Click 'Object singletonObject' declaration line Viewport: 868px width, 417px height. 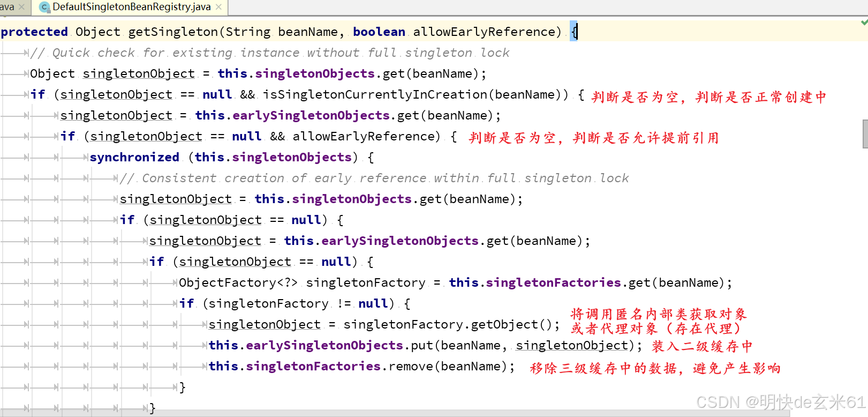pyautogui.click(x=258, y=73)
